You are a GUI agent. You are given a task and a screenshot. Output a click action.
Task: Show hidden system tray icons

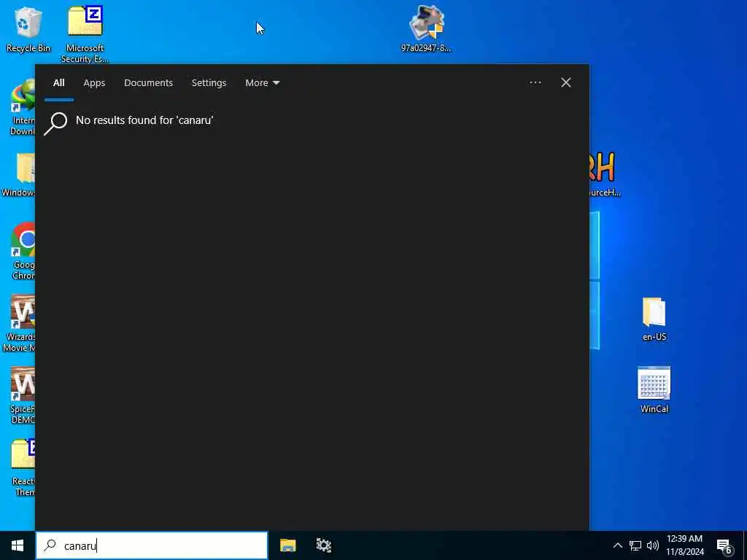click(617, 545)
